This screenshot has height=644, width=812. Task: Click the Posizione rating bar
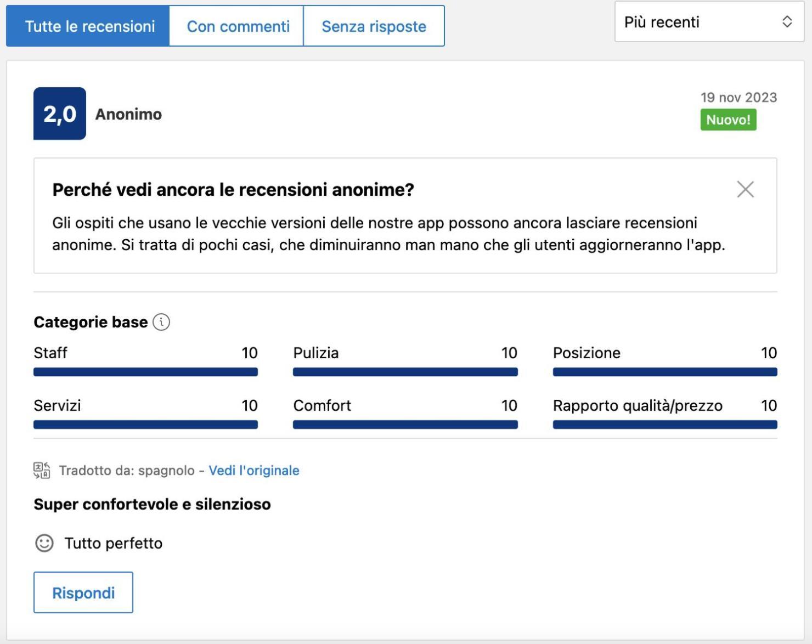[665, 372]
